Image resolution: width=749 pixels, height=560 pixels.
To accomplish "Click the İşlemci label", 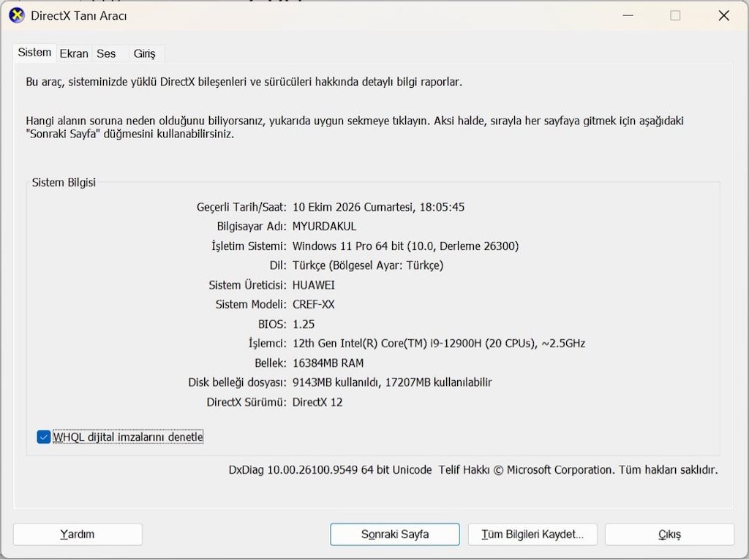I will (x=267, y=344).
